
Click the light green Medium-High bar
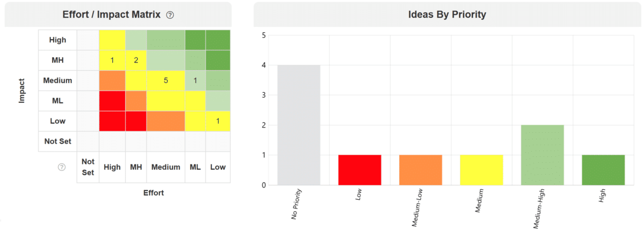click(x=543, y=155)
